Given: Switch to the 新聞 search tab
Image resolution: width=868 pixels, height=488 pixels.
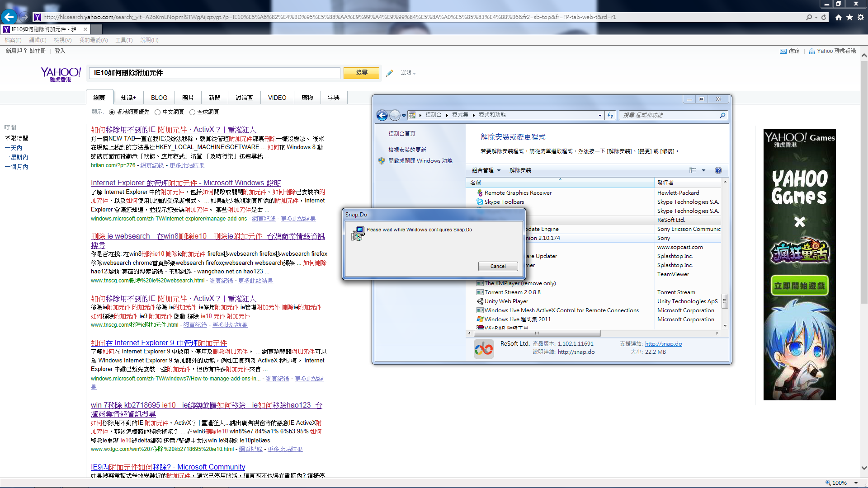Looking at the screenshot, I should pos(214,98).
